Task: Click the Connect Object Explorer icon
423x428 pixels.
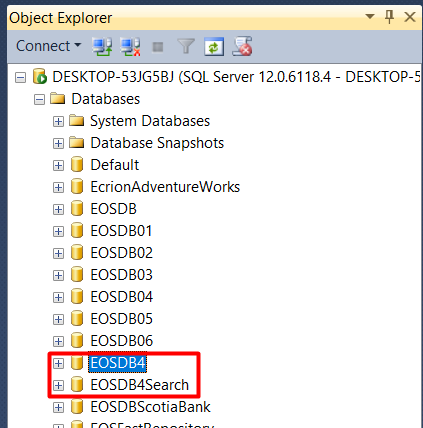Action: point(102,46)
